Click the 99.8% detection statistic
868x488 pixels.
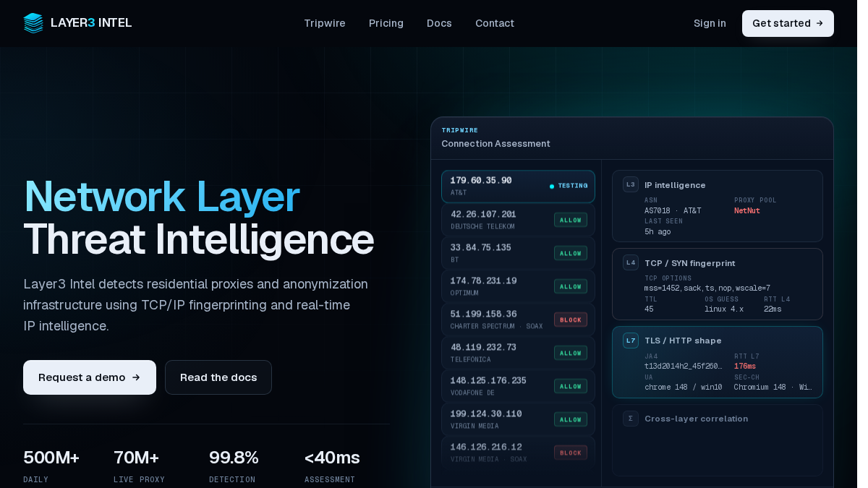[234, 458]
